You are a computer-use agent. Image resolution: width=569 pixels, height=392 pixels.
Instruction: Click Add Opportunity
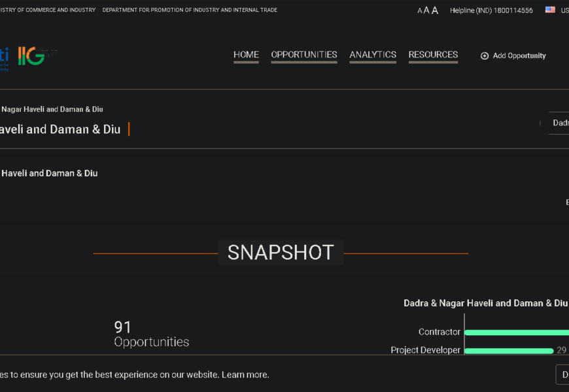point(519,56)
